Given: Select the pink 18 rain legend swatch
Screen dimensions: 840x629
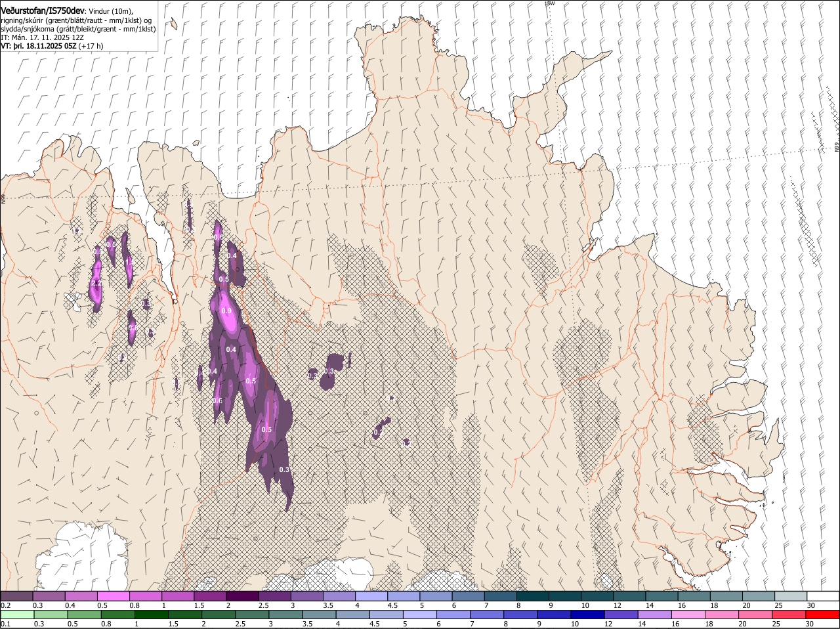Looking at the screenshot, I should click(x=721, y=615).
